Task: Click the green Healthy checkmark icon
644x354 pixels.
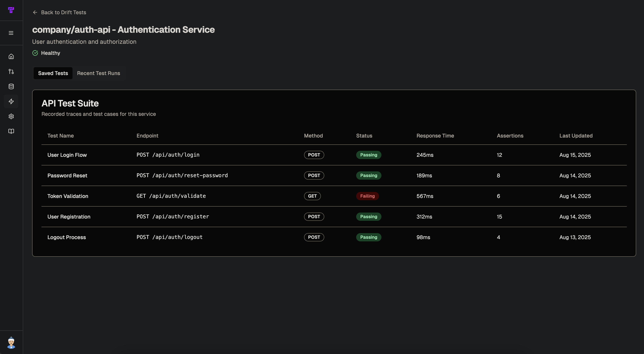Action: [35, 53]
